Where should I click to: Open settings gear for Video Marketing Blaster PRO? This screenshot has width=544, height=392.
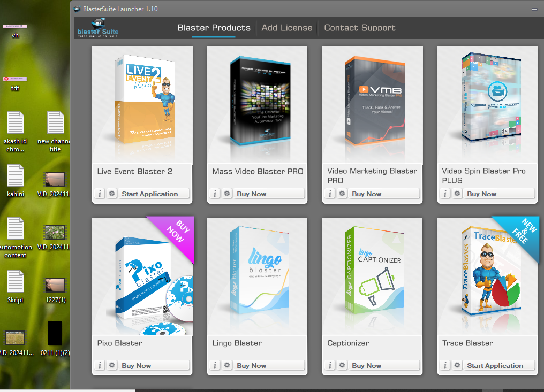[342, 194]
